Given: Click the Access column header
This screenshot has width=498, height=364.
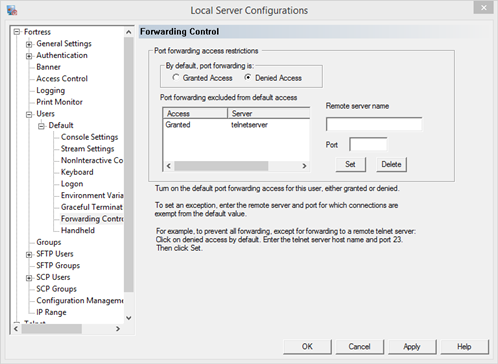Looking at the screenshot, I should point(195,113).
